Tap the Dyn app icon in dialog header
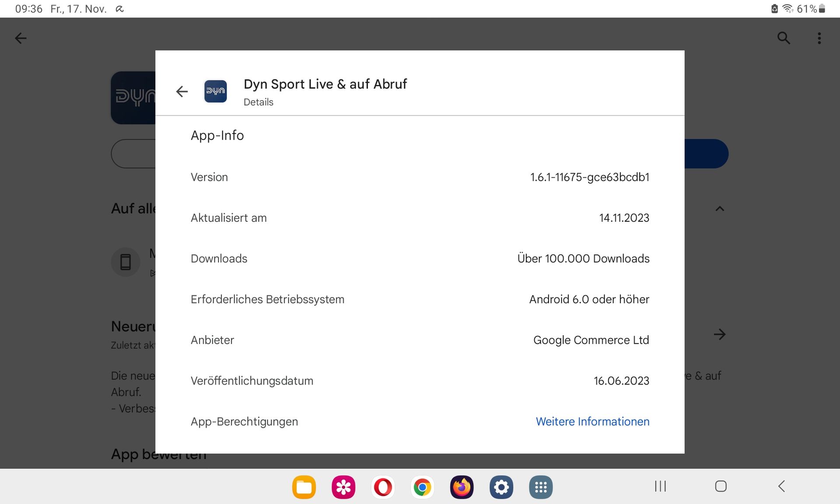This screenshot has height=504, width=840. point(215,91)
